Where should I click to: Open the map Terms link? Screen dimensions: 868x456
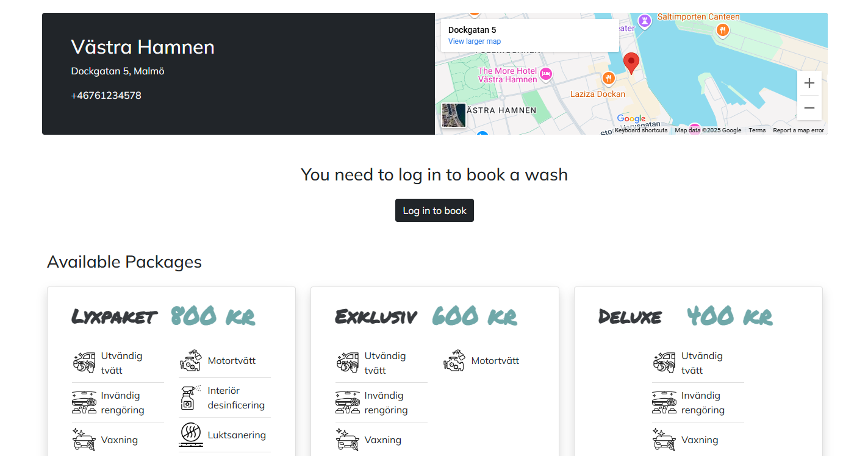pyautogui.click(x=756, y=130)
